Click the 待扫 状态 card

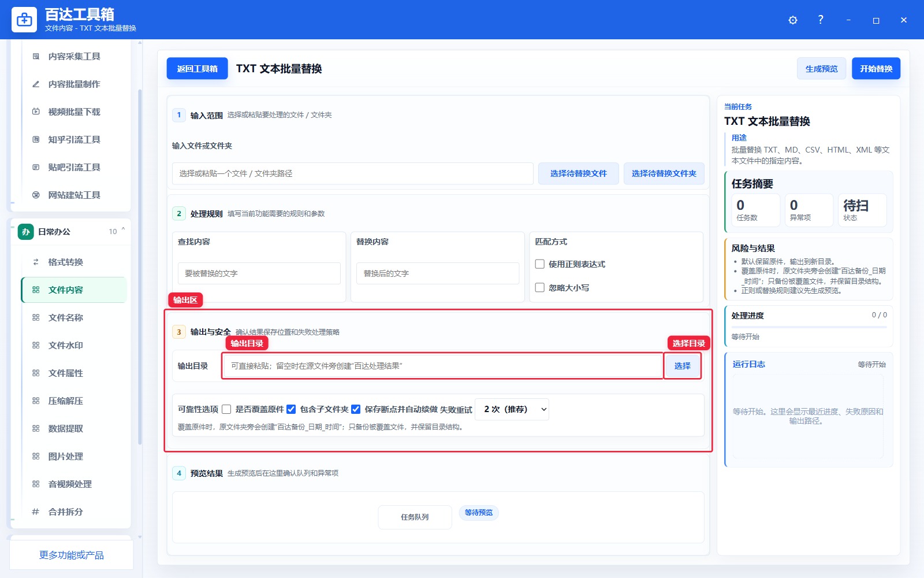point(862,210)
